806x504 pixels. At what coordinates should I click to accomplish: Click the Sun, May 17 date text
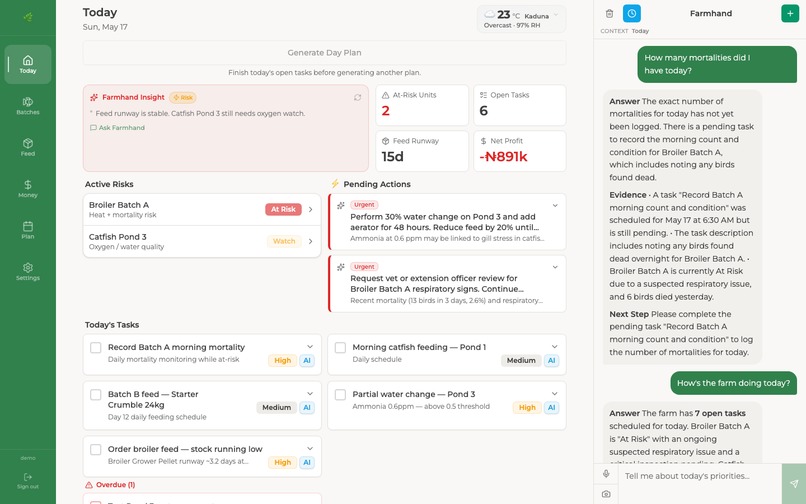coord(105,27)
